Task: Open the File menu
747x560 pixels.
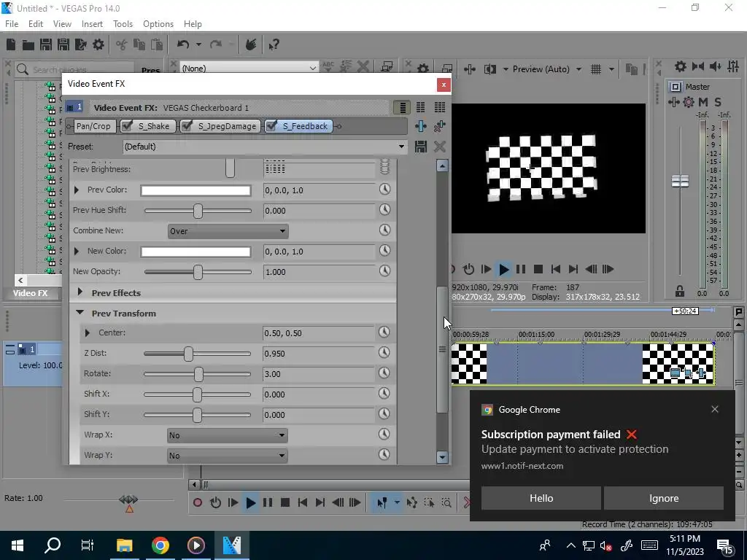Action: pyautogui.click(x=12, y=24)
